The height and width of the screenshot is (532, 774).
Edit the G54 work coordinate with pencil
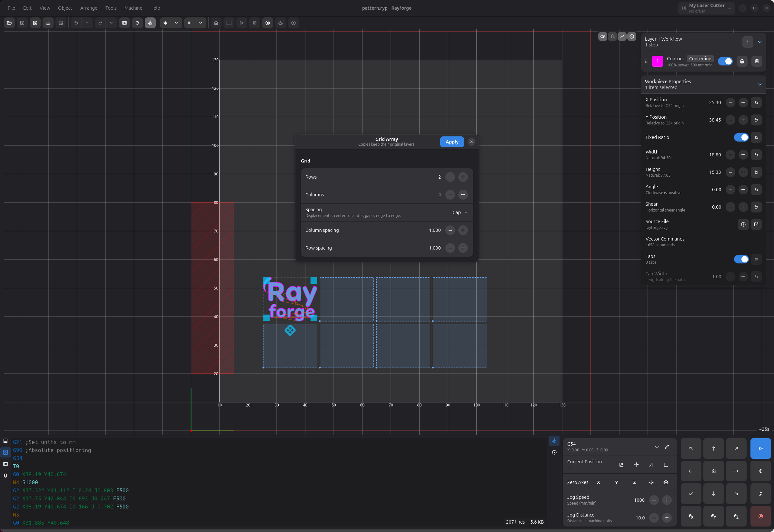(x=667, y=447)
